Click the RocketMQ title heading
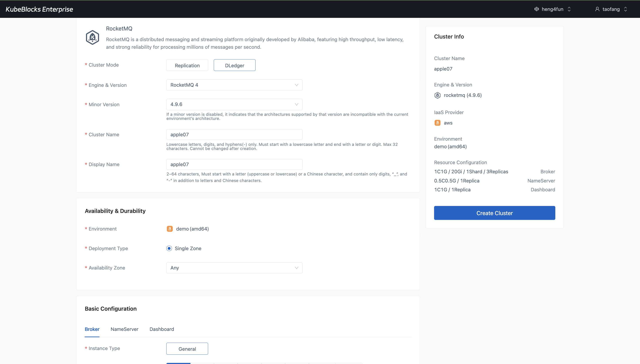640x364 pixels. 119,29
